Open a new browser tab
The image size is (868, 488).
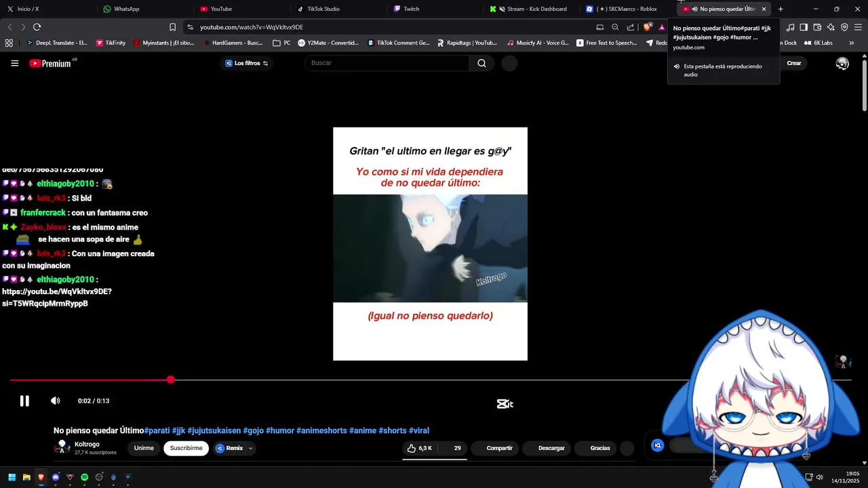(781, 9)
